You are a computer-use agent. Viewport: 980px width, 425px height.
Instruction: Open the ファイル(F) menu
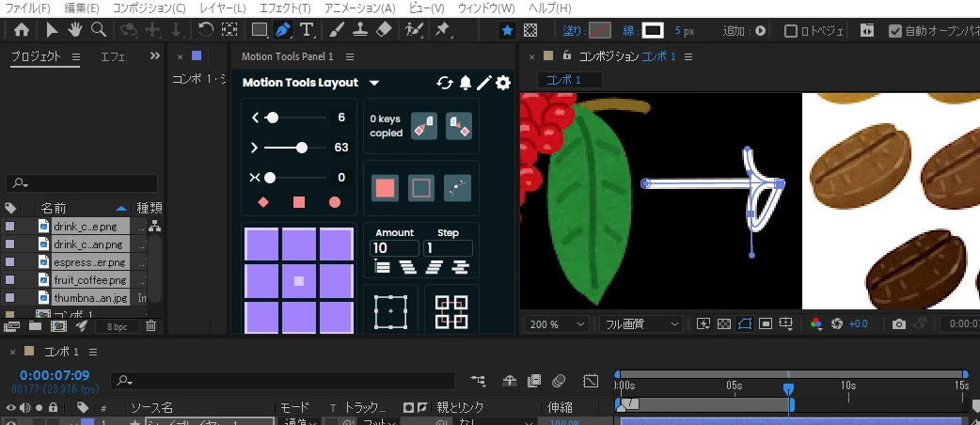27,8
